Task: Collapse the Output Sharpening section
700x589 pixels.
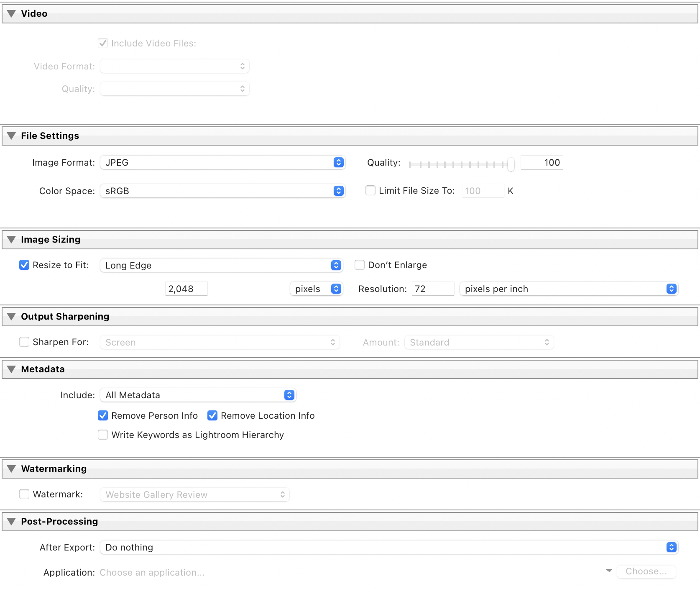Action: tap(12, 317)
